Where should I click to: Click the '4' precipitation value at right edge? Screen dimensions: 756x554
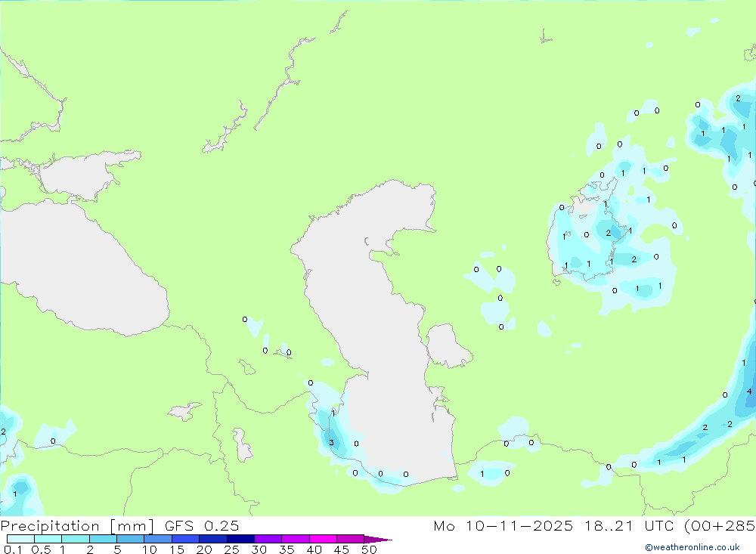748,392
